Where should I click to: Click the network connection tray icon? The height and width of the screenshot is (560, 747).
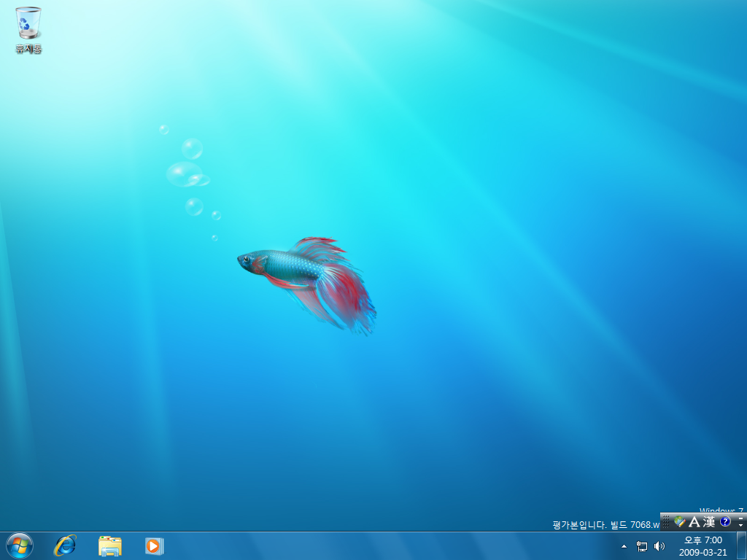(642, 545)
